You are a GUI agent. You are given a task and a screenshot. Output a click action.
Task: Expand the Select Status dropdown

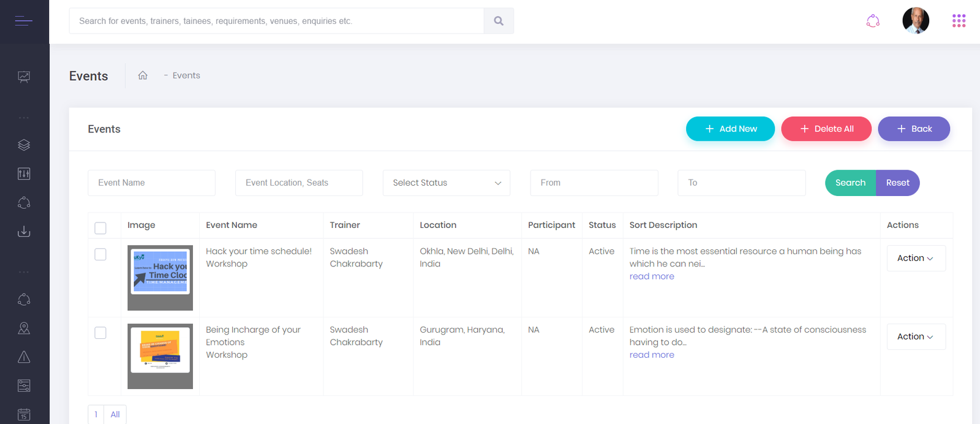447,183
